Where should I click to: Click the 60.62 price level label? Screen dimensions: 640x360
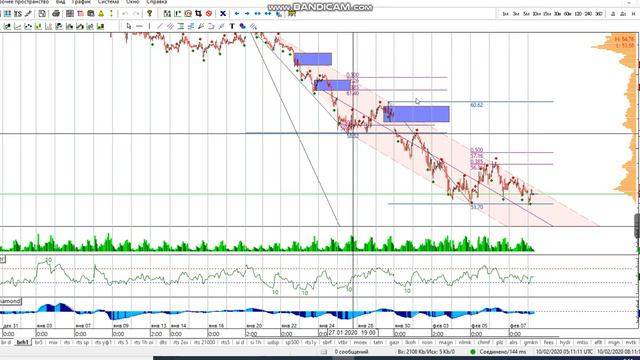point(476,105)
